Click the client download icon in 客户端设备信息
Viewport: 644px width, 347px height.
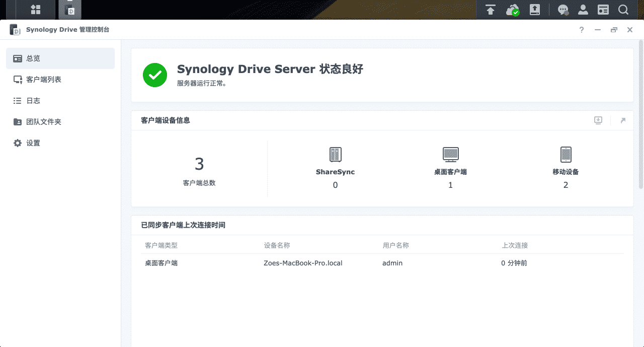(x=598, y=120)
